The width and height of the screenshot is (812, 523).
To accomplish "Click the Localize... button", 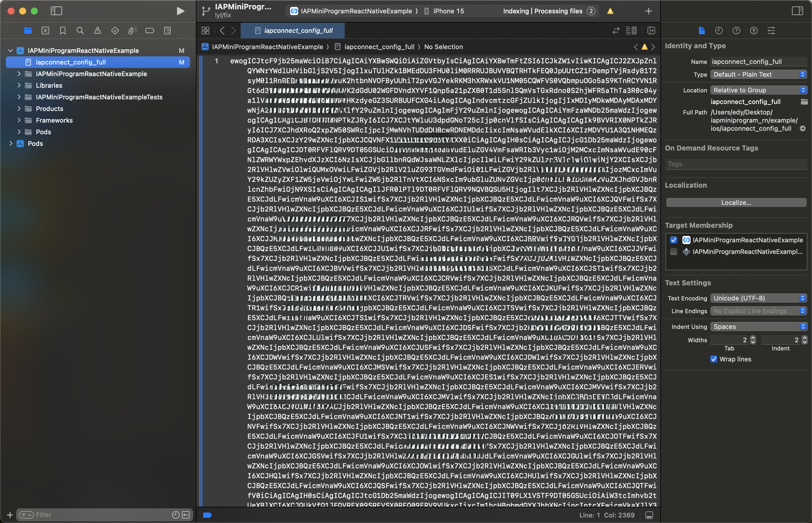I will (736, 203).
